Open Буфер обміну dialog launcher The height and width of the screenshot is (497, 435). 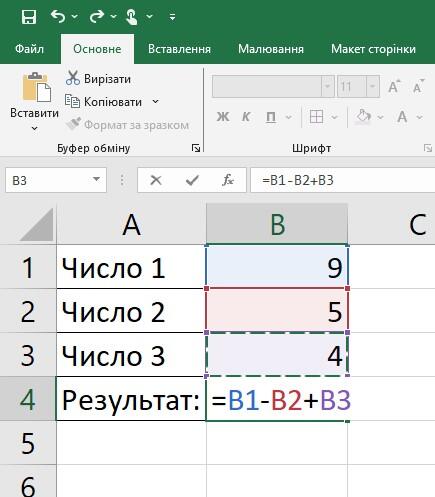click(x=196, y=148)
